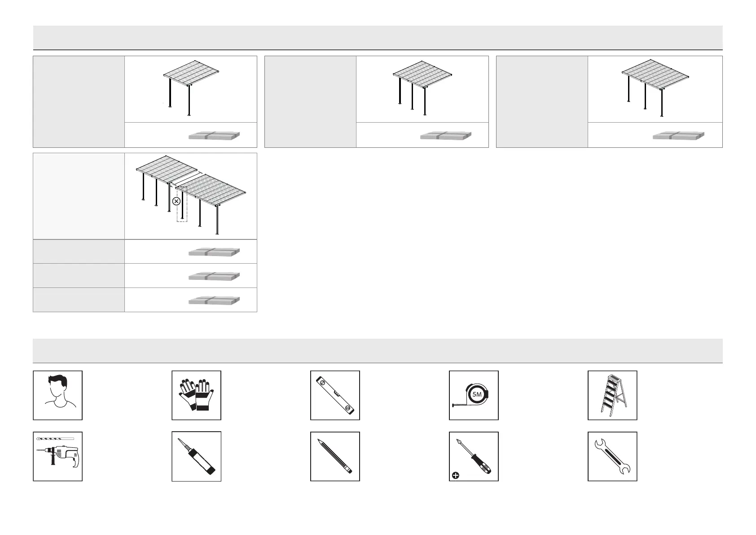Select the open-end wrench icon
Image resolution: width=756 pixels, height=535 pixels.
pos(612,456)
